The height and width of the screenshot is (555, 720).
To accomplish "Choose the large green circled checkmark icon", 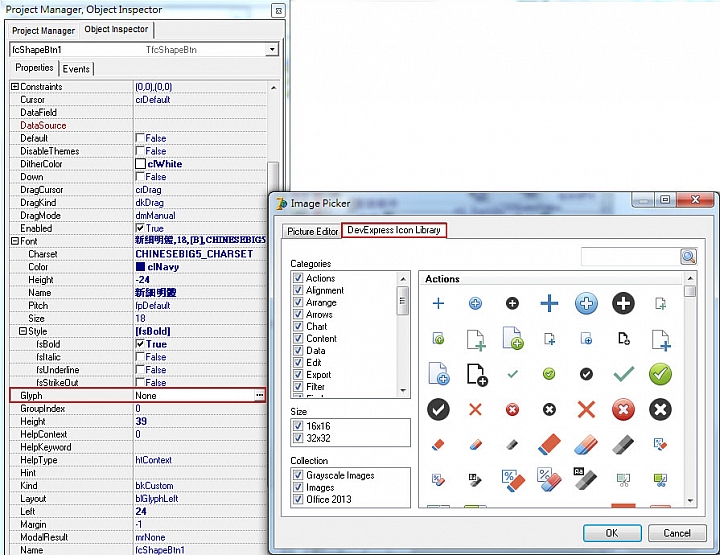I will point(660,375).
